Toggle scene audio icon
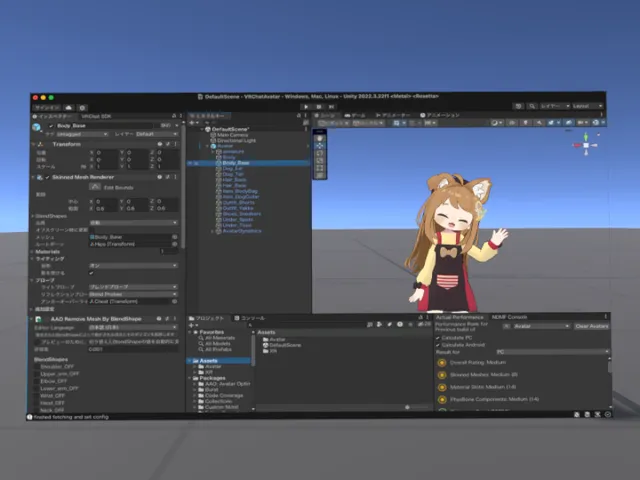 pyautogui.click(x=540, y=123)
